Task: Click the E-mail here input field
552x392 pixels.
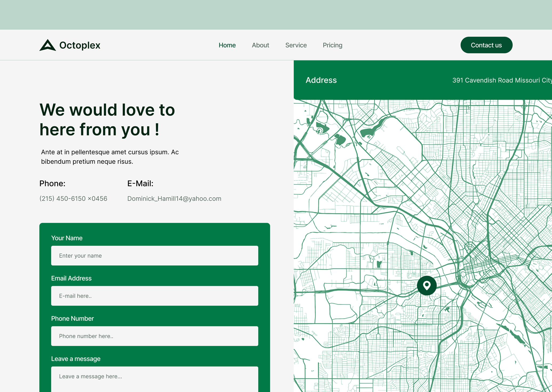Action: pos(154,296)
